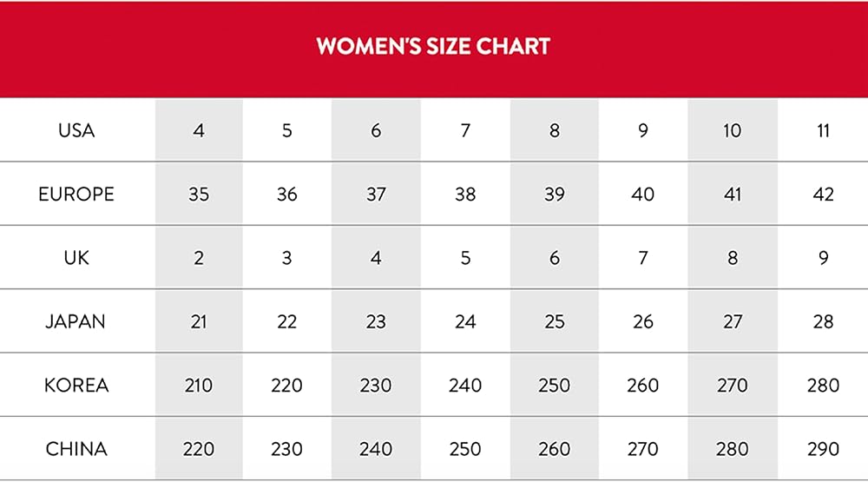Select USA size 4 cell

[x=199, y=131]
